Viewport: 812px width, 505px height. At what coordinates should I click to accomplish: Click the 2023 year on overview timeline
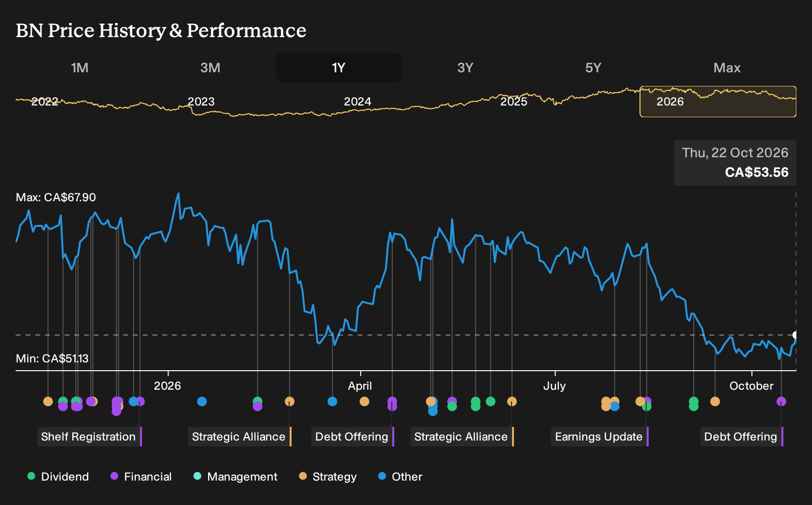(x=201, y=102)
